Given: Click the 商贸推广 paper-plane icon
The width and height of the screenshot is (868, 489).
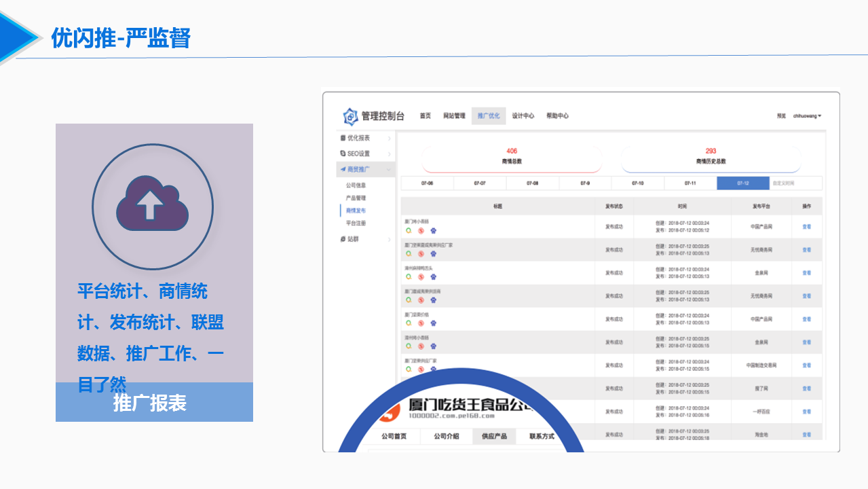Looking at the screenshot, I should click(343, 169).
